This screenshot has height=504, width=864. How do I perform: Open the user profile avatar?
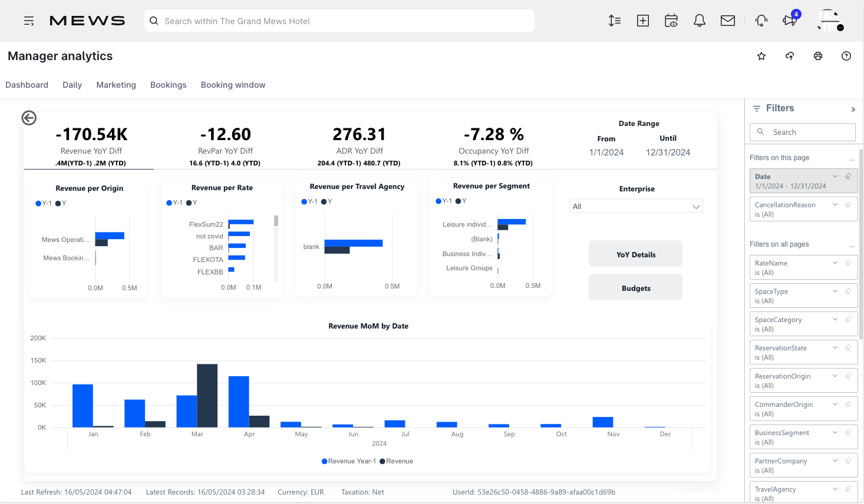(829, 21)
